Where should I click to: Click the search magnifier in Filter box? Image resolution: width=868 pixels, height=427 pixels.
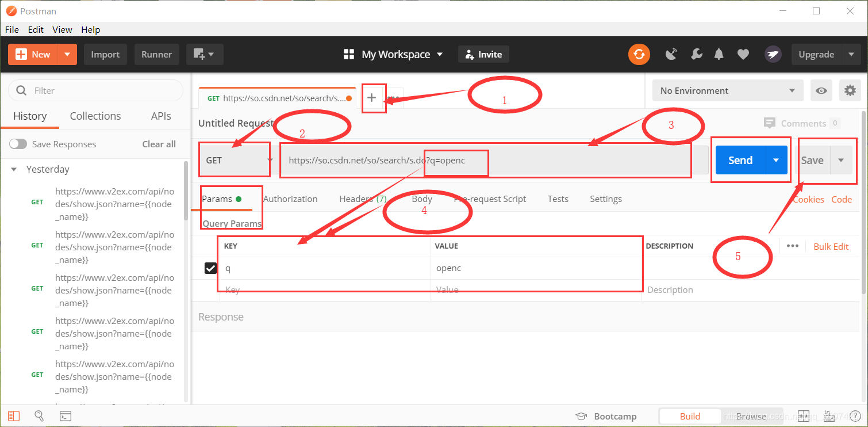(x=22, y=90)
